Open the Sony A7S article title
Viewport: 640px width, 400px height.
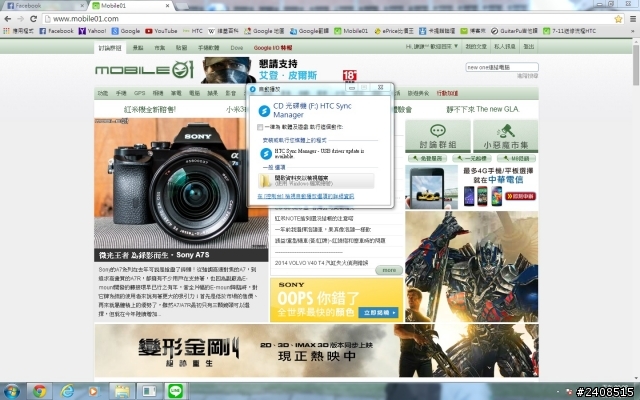click(154, 255)
